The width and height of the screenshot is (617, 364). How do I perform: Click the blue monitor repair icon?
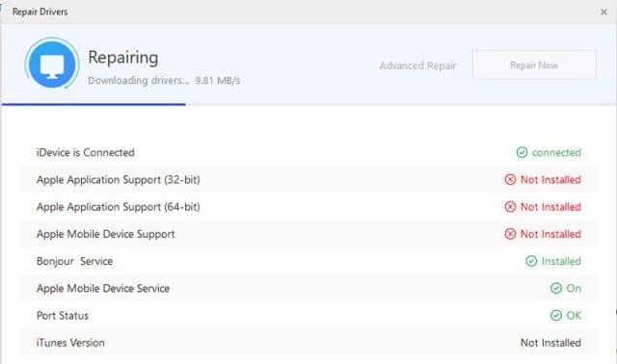(x=52, y=64)
